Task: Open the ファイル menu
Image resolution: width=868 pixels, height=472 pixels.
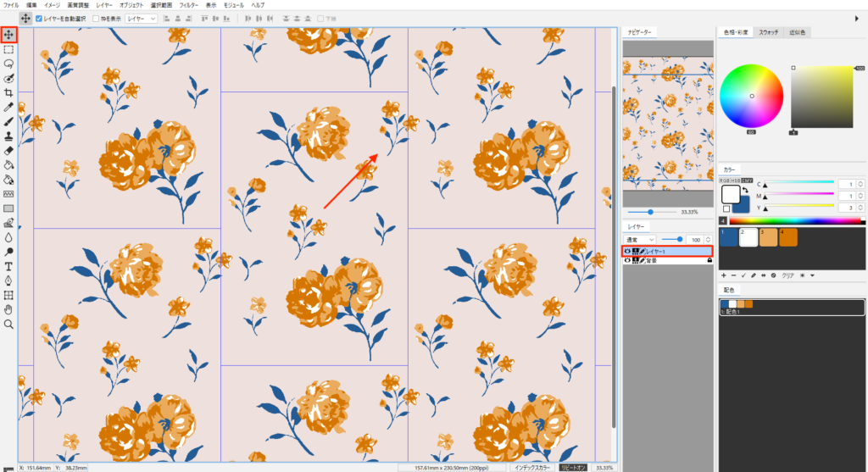Action: click(11, 5)
